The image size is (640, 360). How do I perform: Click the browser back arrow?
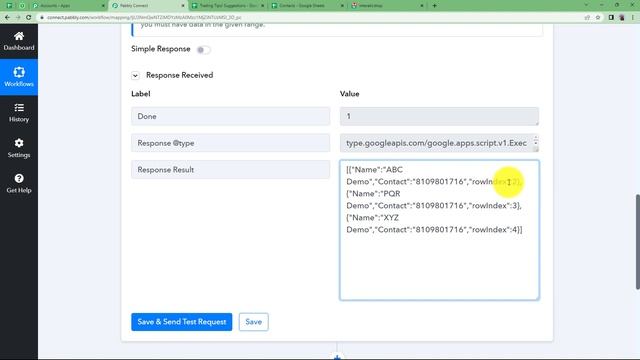click(x=7, y=18)
